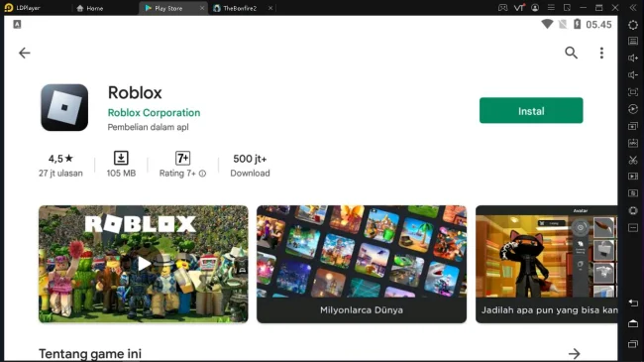Open the Roblox Corporation developer link
Image resolution: width=644 pixels, height=362 pixels.
[154, 112]
